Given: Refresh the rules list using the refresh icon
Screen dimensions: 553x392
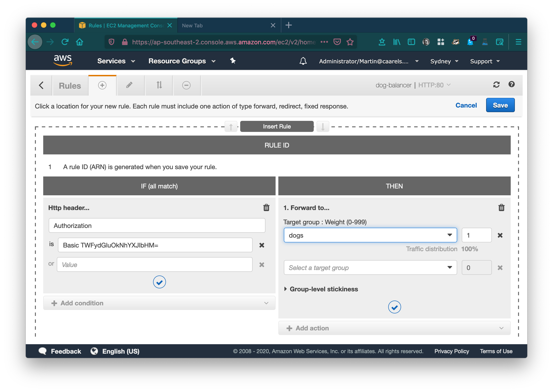Looking at the screenshot, I should (496, 85).
